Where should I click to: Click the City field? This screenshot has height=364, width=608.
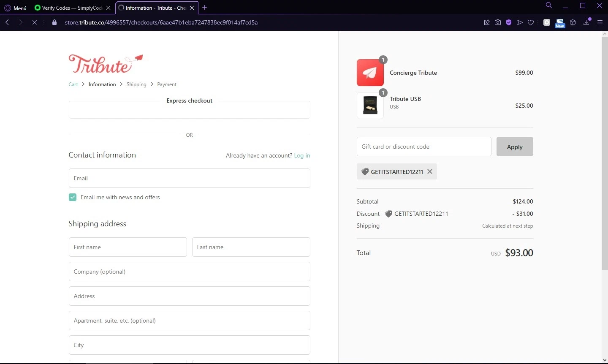[189, 345]
